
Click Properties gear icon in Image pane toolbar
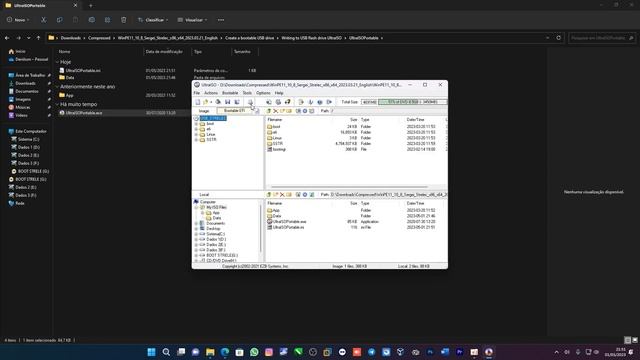304,111
